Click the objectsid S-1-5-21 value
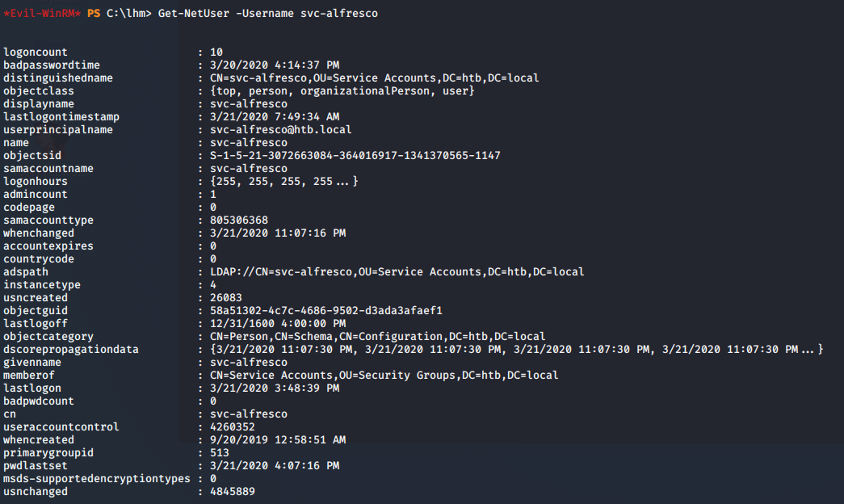The image size is (844, 504). [351, 156]
